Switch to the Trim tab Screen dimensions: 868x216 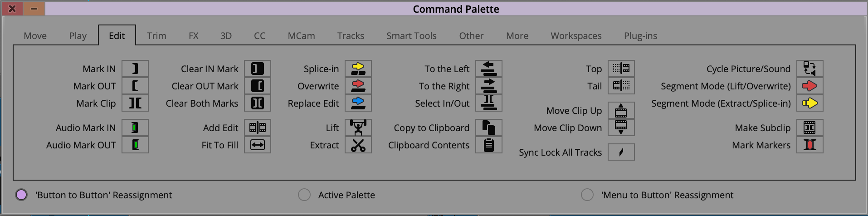coord(156,35)
